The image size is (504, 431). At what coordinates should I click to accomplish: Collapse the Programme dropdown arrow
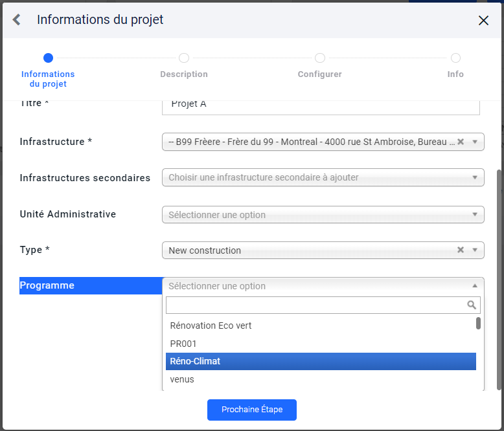[x=475, y=285]
